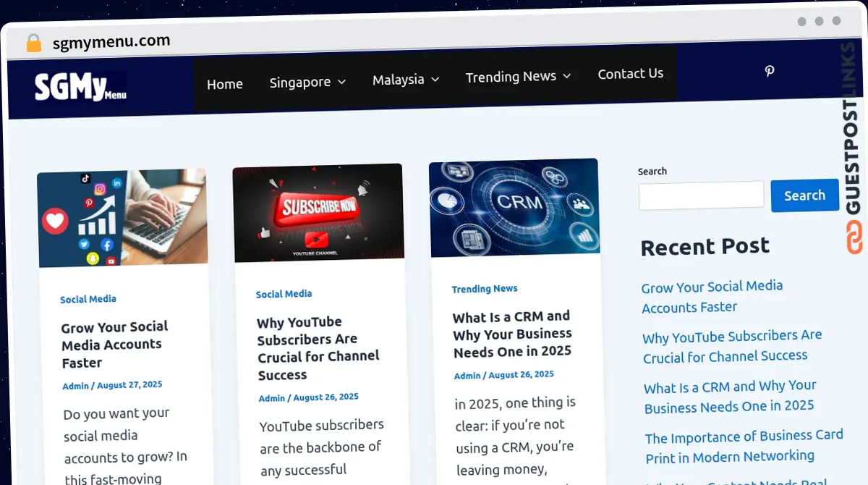The width and height of the screenshot is (868, 485).
Task: Open the Why YouTube Subscribers article card title
Action: tap(318, 348)
